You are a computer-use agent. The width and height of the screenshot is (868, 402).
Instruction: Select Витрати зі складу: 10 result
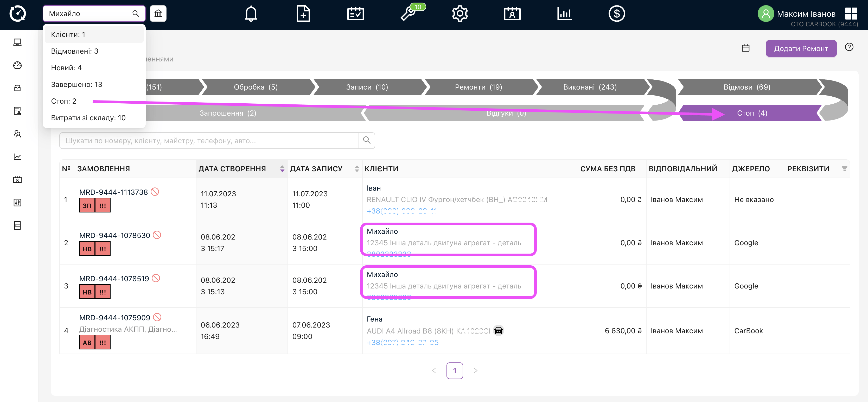pos(94,118)
